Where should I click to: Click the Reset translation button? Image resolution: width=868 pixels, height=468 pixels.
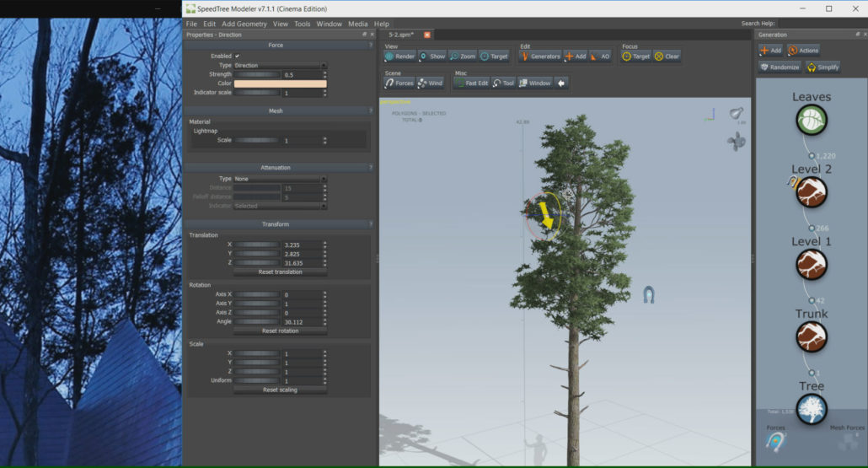tap(280, 272)
